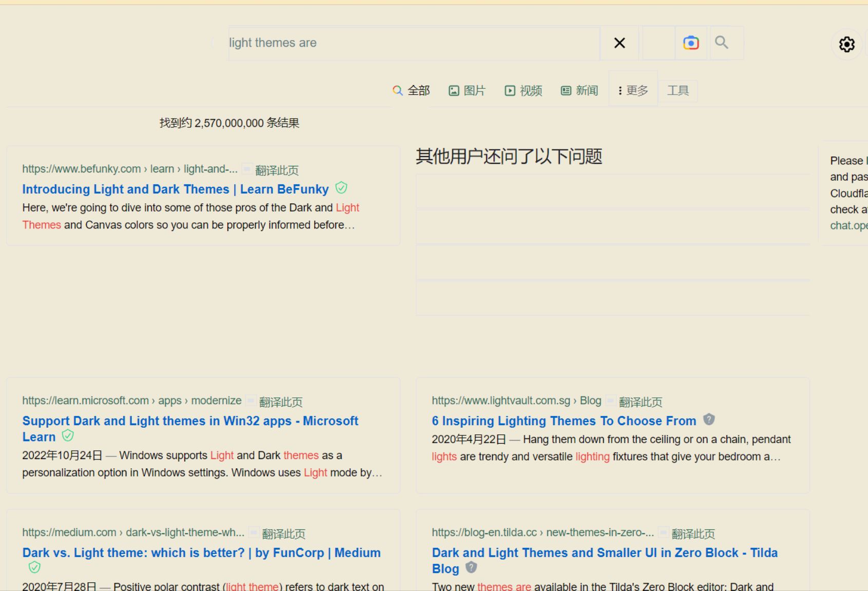Click the 2022年10月24日 date in Microsoft result

[x=62, y=455]
